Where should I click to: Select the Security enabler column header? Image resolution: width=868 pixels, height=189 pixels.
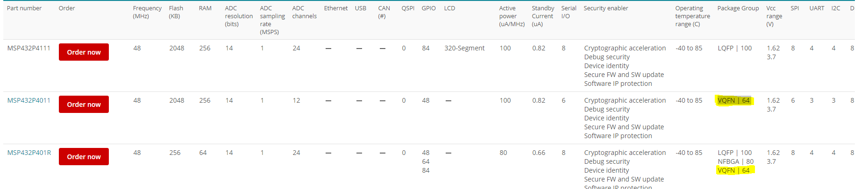(605, 8)
